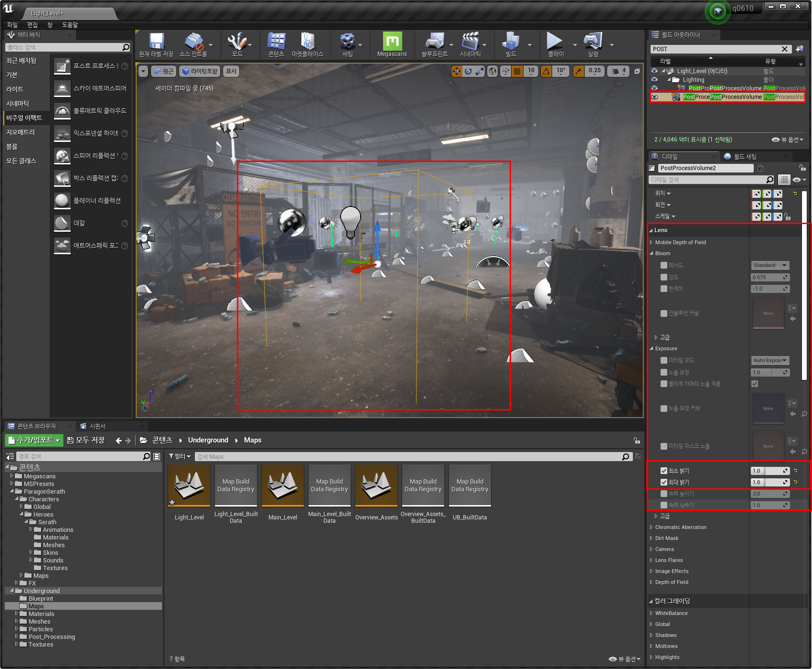
Task: Enable the Bloom method (메서드) override checkbox
Action: point(664,265)
